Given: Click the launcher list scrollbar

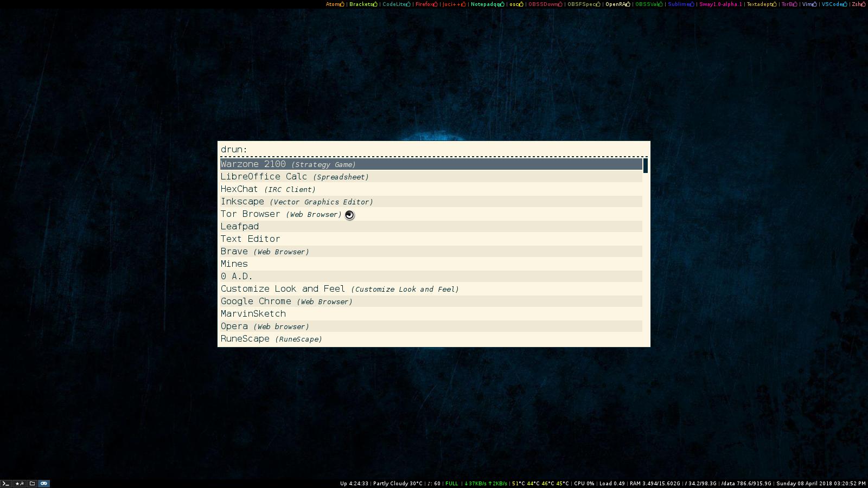Looking at the screenshot, I should point(644,164).
